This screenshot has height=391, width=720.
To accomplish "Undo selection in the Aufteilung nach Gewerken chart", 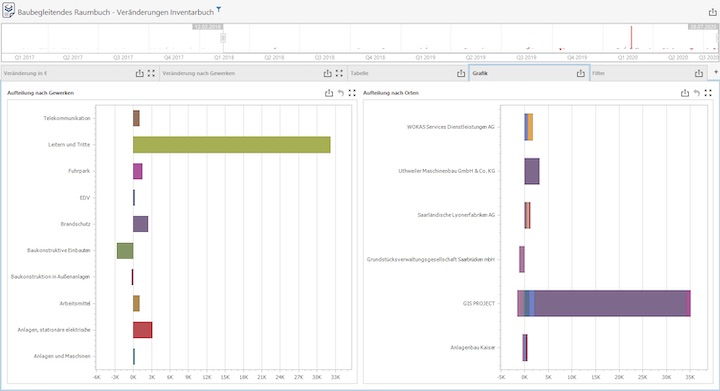I will tap(341, 93).
